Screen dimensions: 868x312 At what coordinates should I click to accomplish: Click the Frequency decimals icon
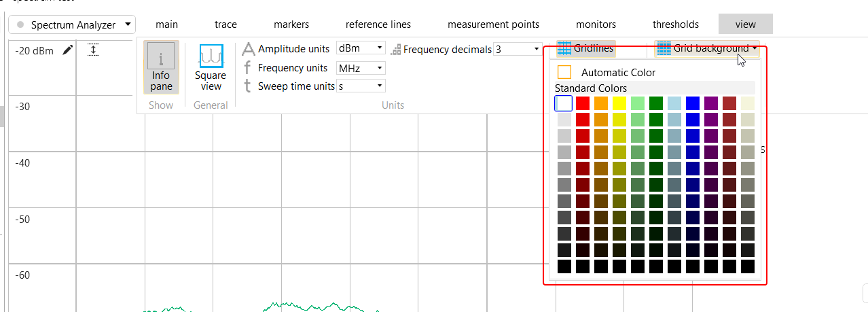(395, 50)
